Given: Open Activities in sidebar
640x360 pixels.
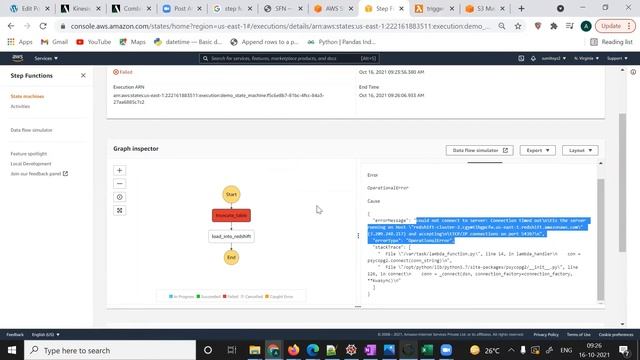Looking at the screenshot, I should tap(20, 106).
